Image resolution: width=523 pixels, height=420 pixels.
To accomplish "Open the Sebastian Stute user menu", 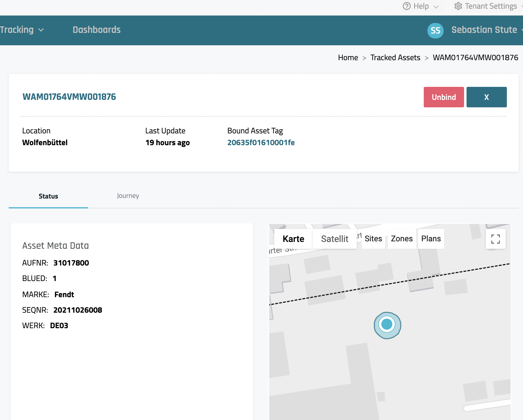I will [x=484, y=30].
